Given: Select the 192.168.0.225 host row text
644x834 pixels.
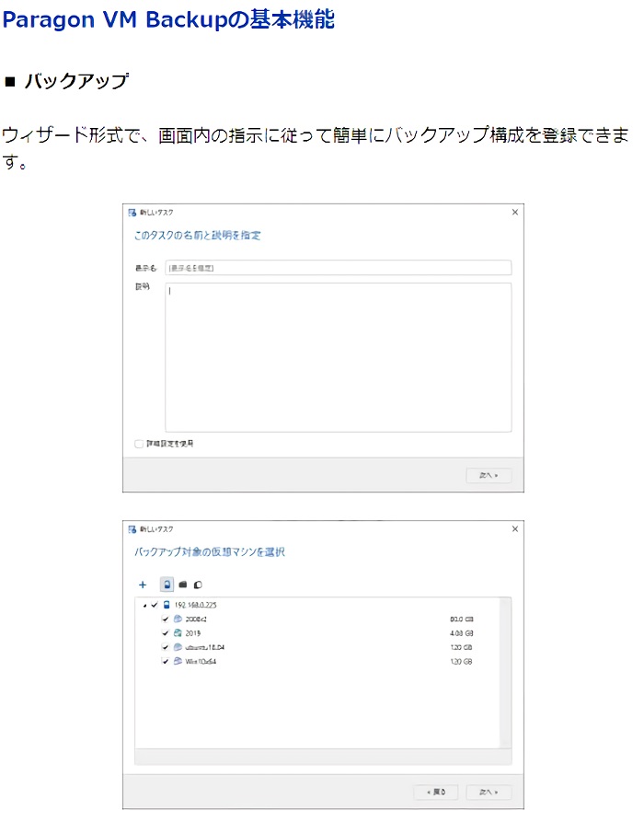Looking at the screenshot, I should (x=195, y=605).
